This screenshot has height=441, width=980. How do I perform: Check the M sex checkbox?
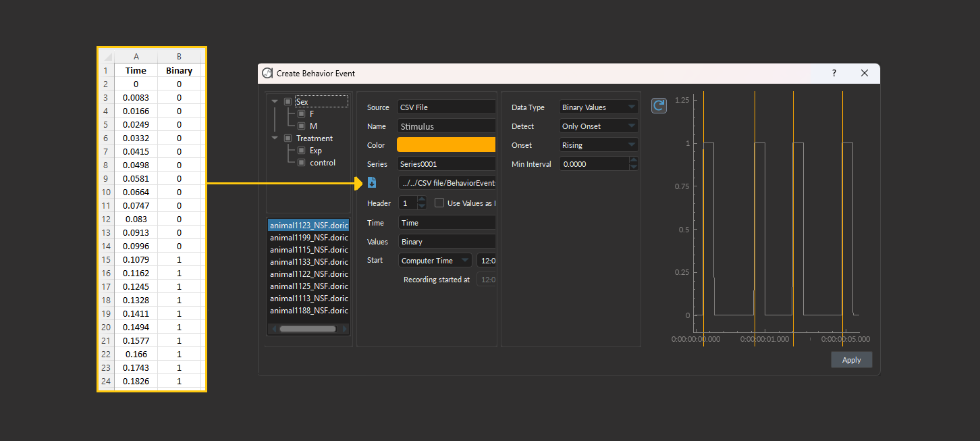point(302,126)
